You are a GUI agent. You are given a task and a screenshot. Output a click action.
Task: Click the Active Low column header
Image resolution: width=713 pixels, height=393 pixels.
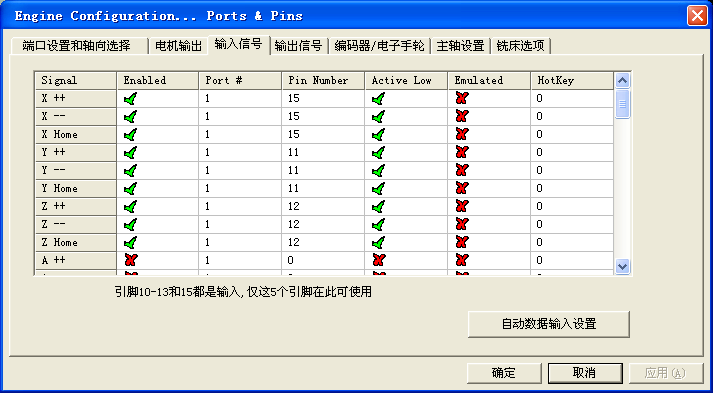pyautogui.click(x=407, y=81)
